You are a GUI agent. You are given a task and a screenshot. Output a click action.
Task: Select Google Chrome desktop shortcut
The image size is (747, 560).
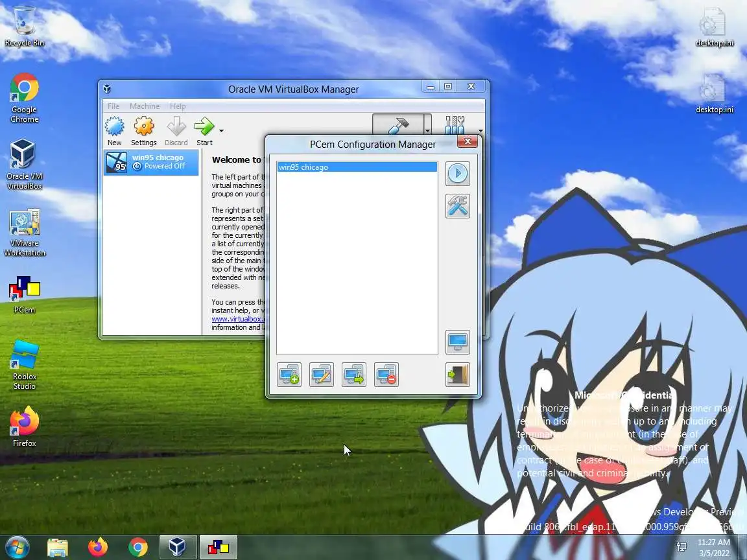24,98
